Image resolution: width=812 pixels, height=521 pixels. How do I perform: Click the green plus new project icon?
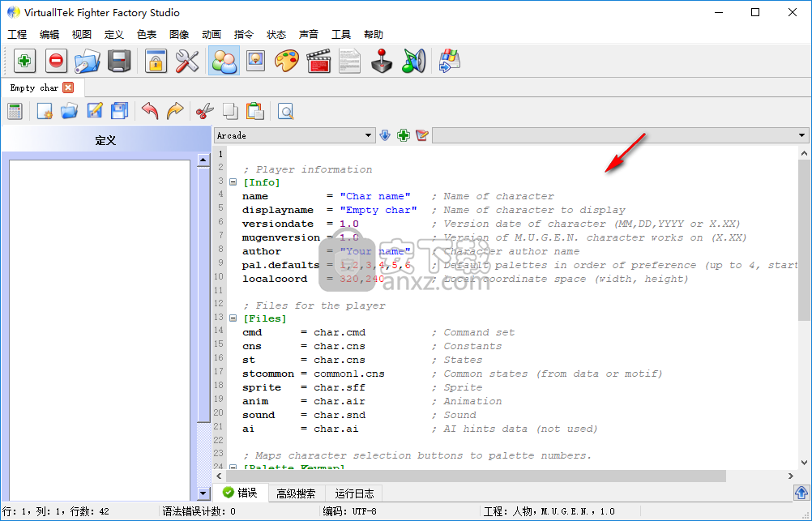click(25, 61)
